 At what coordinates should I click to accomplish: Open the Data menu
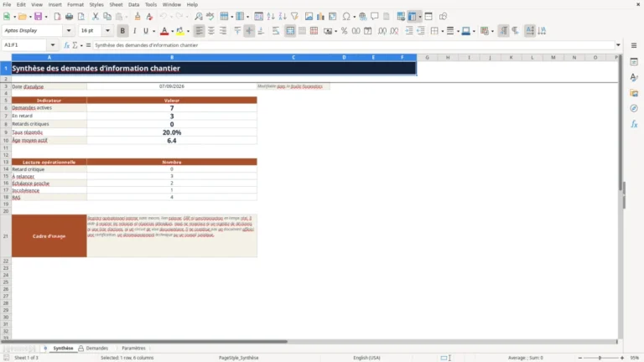click(133, 4)
